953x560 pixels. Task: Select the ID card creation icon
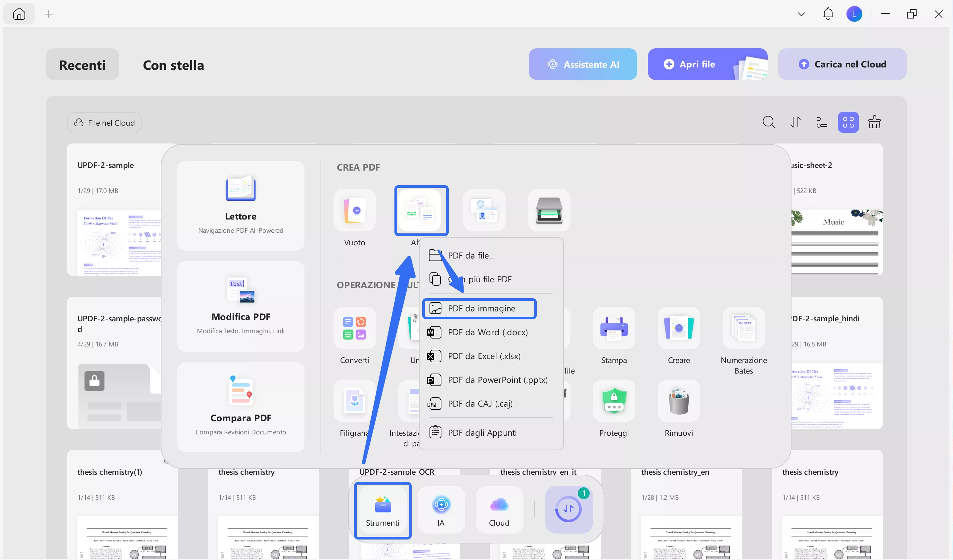point(484,211)
